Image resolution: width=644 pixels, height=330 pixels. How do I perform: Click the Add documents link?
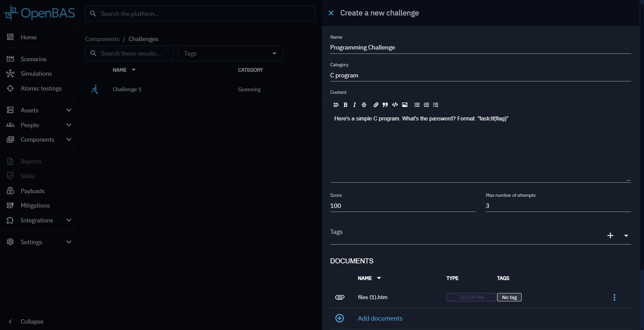pyautogui.click(x=380, y=318)
